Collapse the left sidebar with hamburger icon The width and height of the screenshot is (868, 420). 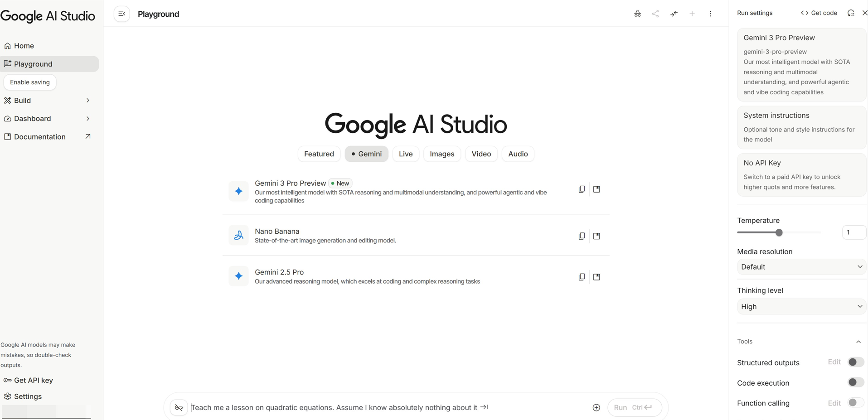click(121, 14)
